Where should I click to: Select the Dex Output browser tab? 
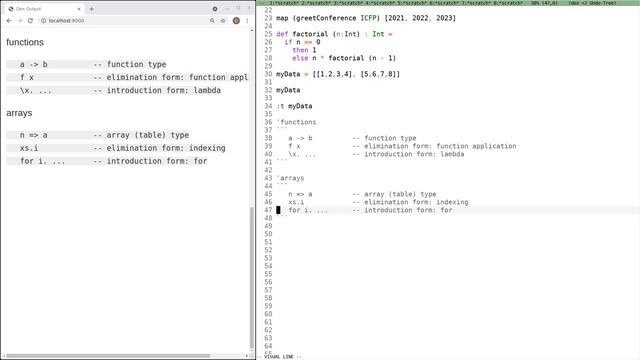pos(43,9)
